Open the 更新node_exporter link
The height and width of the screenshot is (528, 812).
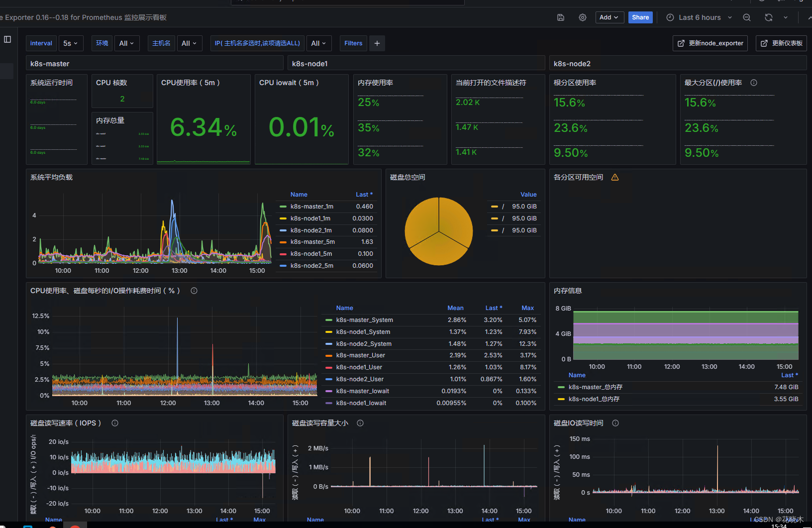(711, 43)
